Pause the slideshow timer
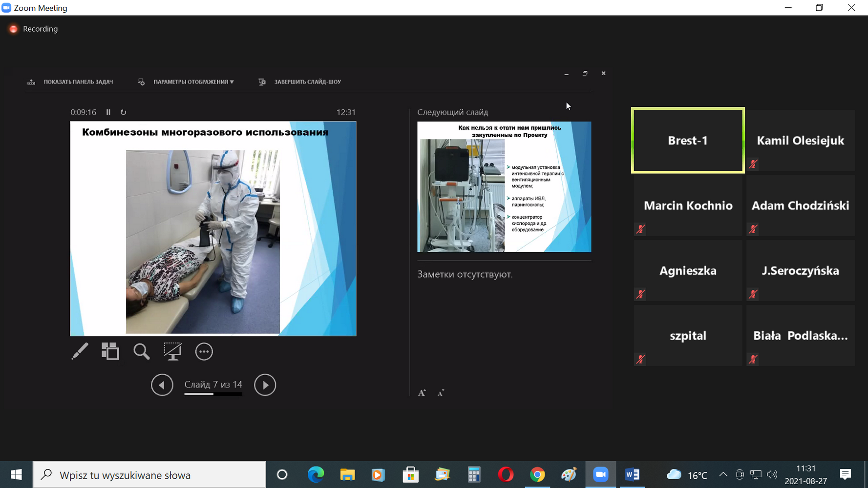868x488 pixels. (x=108, y=112)
